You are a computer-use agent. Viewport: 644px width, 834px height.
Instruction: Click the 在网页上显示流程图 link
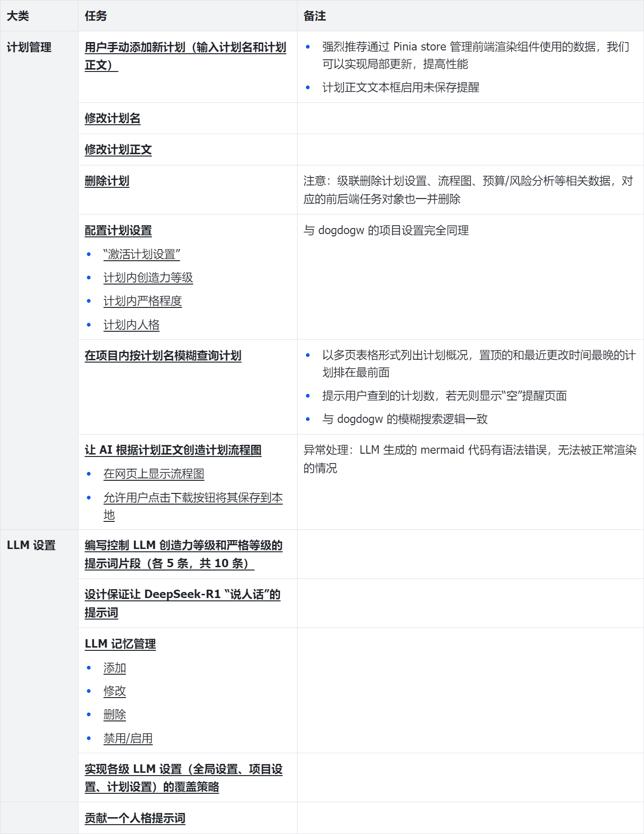[154, 474]
